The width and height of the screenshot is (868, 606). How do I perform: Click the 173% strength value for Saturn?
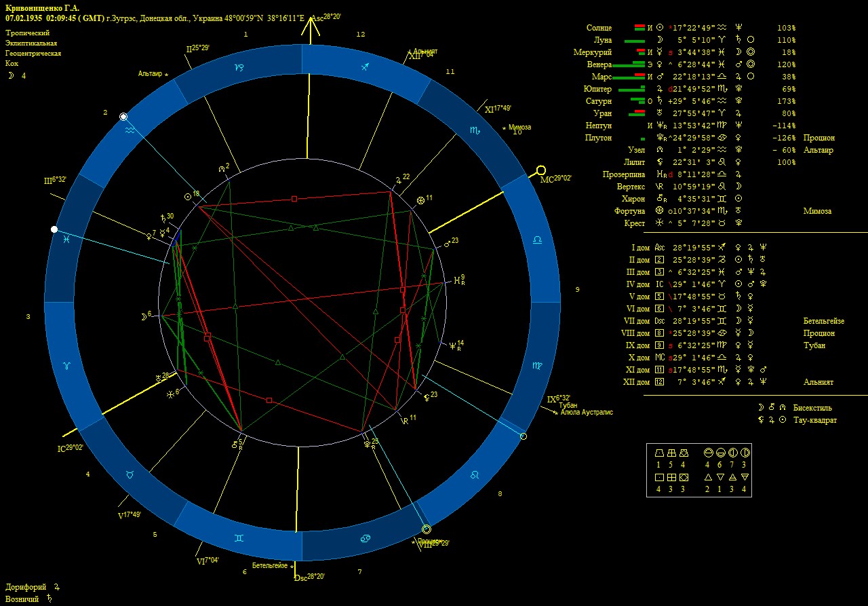[787, 101]
